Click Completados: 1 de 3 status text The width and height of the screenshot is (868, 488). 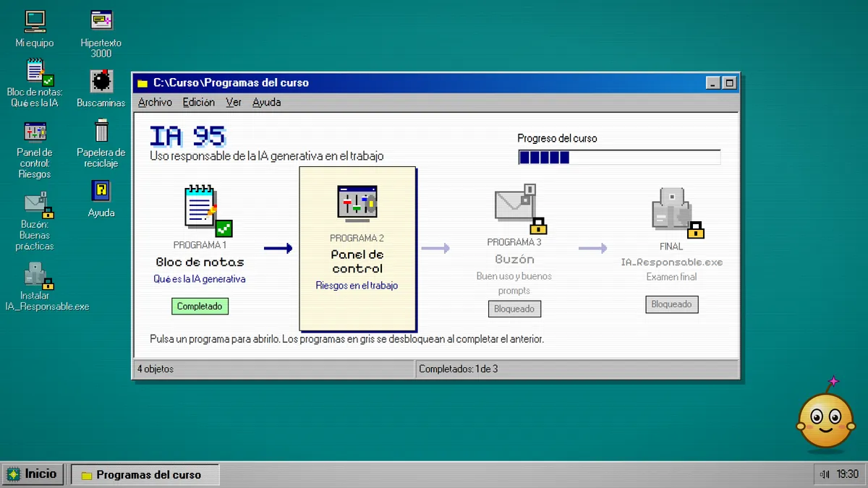click(459, 369)
